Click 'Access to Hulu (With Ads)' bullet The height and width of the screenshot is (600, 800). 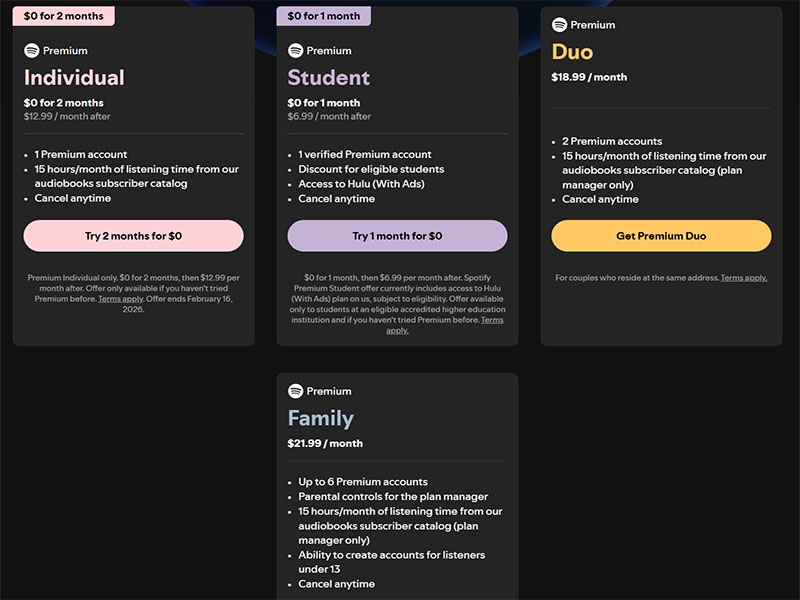click(x=361, y=184)
